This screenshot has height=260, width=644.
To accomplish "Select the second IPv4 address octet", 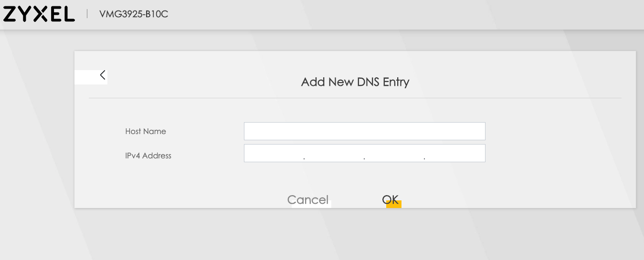I will [334, 154].
